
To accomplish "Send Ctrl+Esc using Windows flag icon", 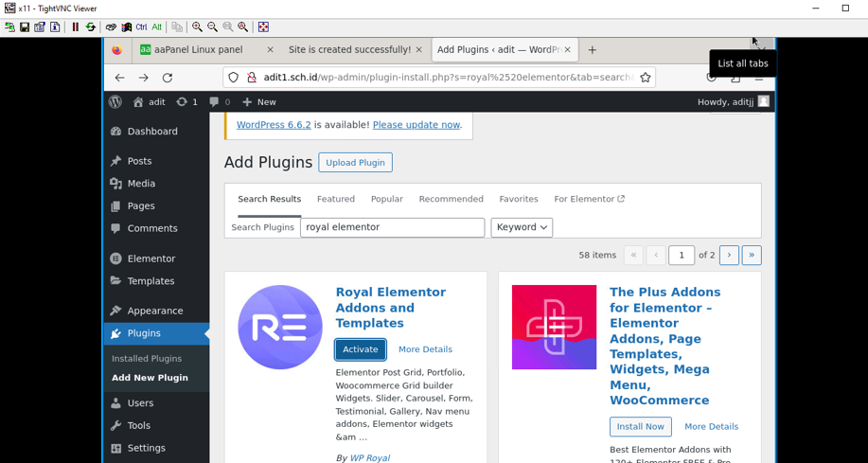I will click(127, 27).
